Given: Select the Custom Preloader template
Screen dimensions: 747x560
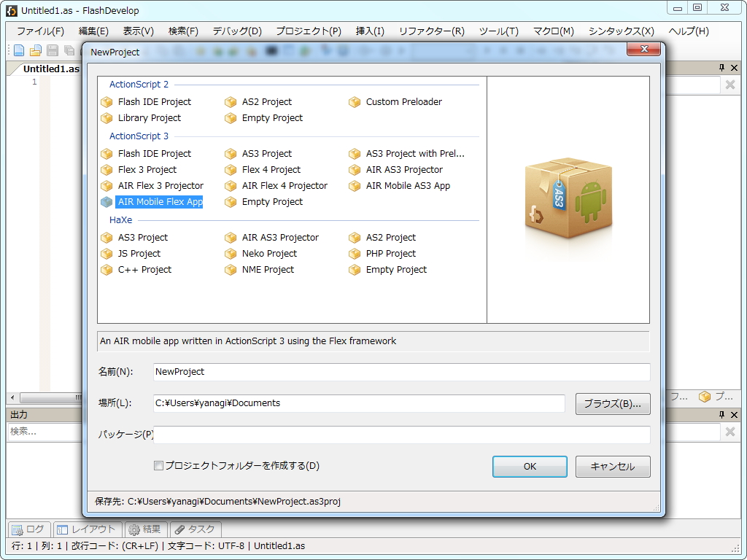Looking at the screenshot, I should [403, 101].
